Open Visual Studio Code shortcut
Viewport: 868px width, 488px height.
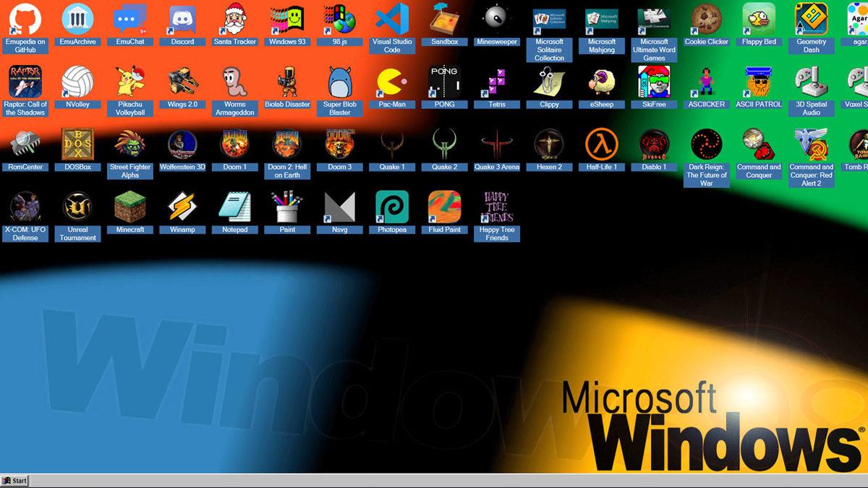coord(392,20)
